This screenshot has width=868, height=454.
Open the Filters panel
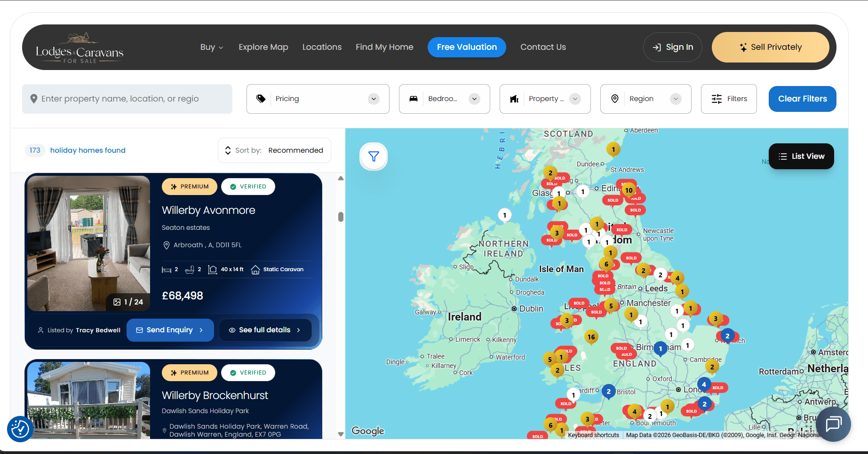(x=729, y=99)
